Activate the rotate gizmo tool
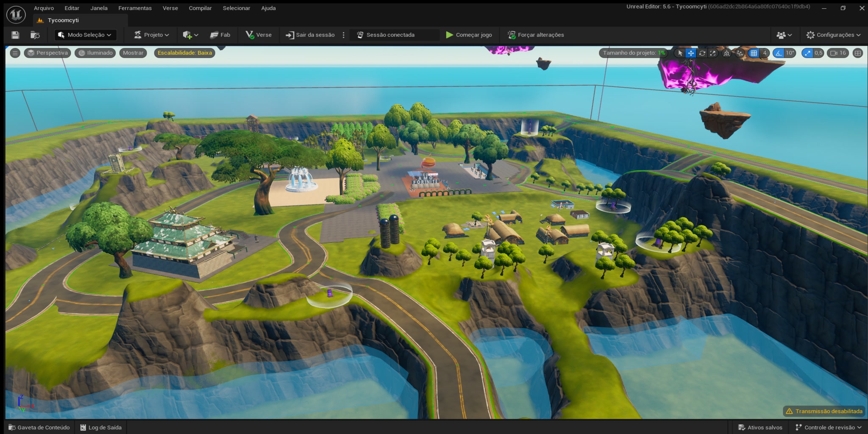 coord(702,53)
